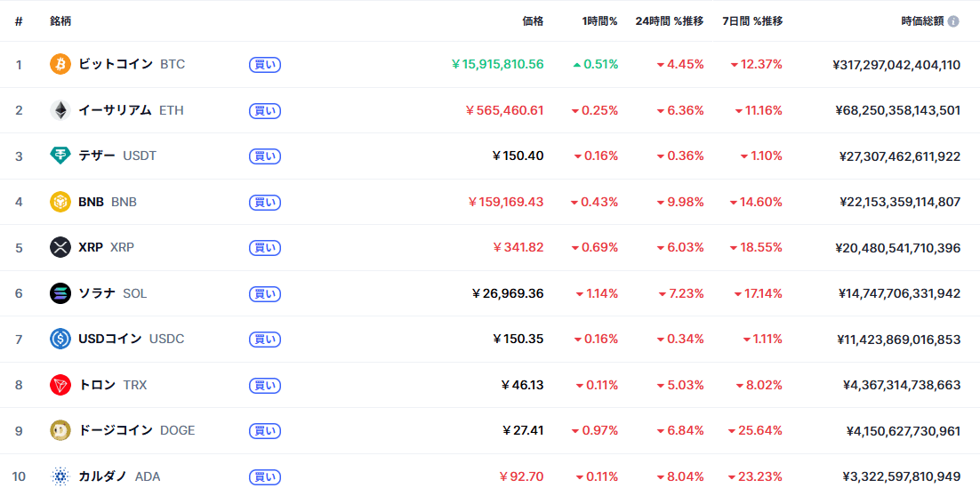This screenshot has height=496, width=980.
Task: Sort by 24時間 %推移 column header
Action: (x=669, y=21)
